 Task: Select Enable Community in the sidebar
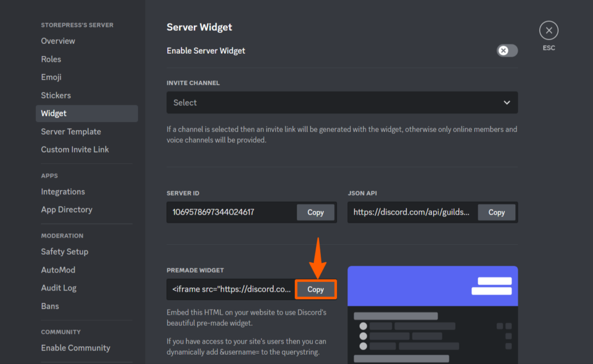76,348
